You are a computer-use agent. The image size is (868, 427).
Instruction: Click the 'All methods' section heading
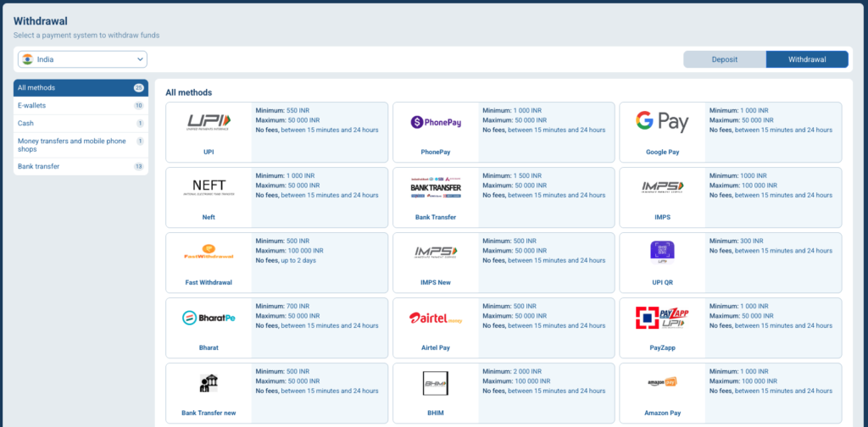coord(189,93)
